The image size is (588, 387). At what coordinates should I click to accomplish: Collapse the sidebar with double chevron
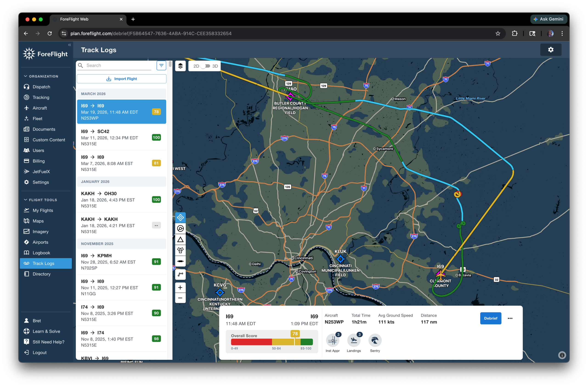pos(69,45)
